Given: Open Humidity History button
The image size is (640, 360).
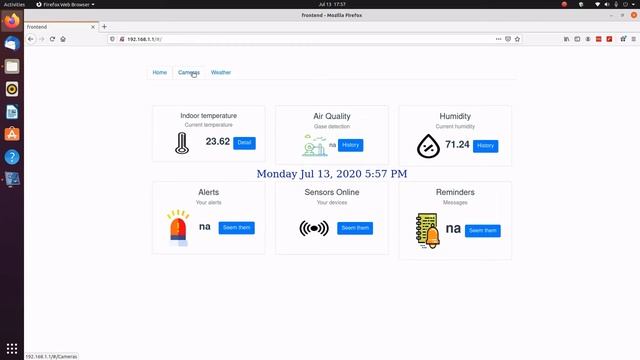Looking at the screenshot, I should [x=485, y=146].
